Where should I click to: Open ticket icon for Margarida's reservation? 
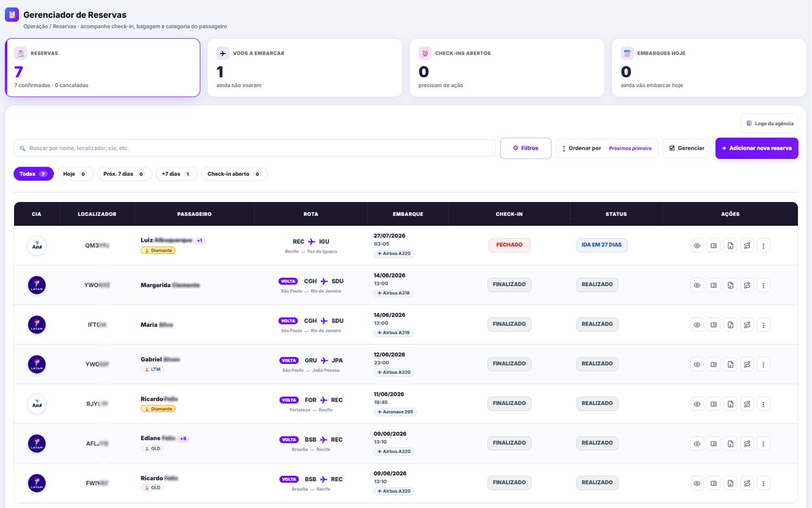[x=714, y=285]
